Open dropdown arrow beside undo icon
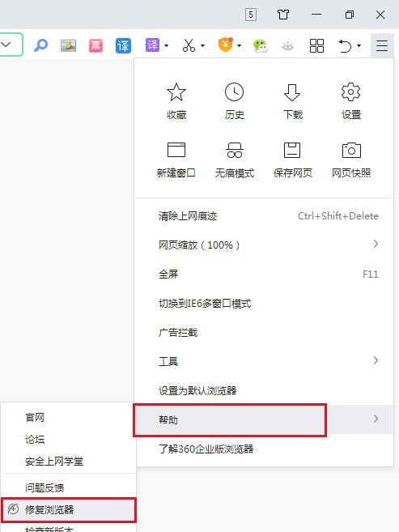This screenshot has width=399, height=532. (x=359, y=45)
